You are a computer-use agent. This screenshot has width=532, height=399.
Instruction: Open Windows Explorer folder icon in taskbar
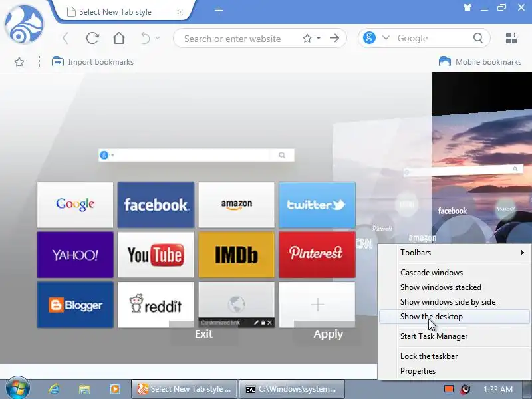click(x=84, y=389)
